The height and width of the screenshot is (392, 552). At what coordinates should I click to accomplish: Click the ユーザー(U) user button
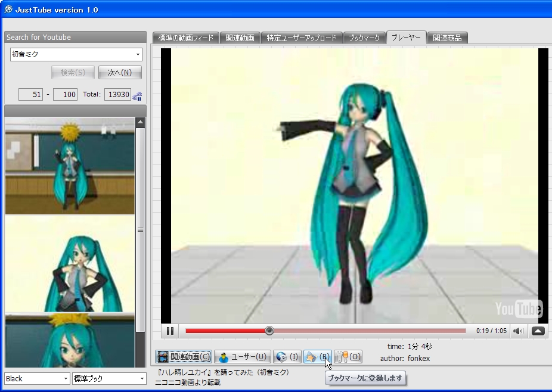[x=242, y=357]
